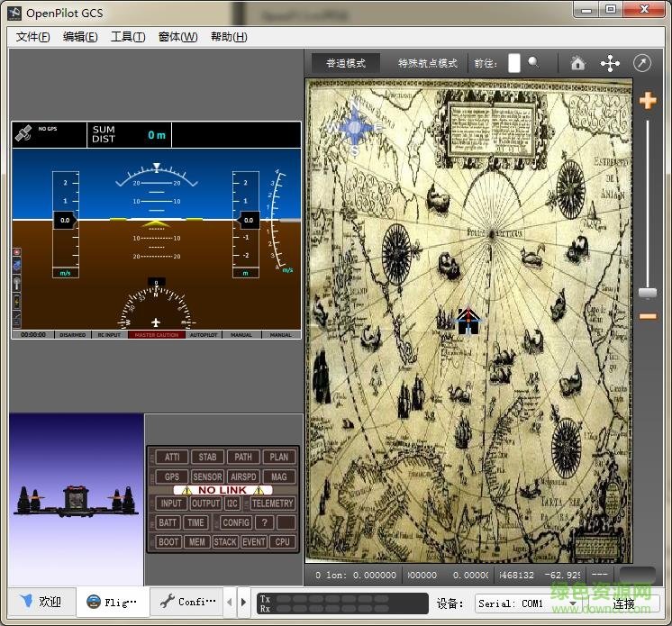The image size is (672, 626).
Task: Click the GPS system health indicator
Action: pyautogui.click(x=171, y=476)
